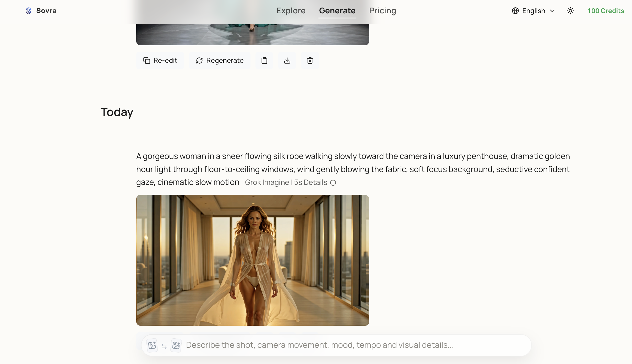Regenerate the video
The height and width of the screenshot is (364, 632).
(x=220, y=60)
